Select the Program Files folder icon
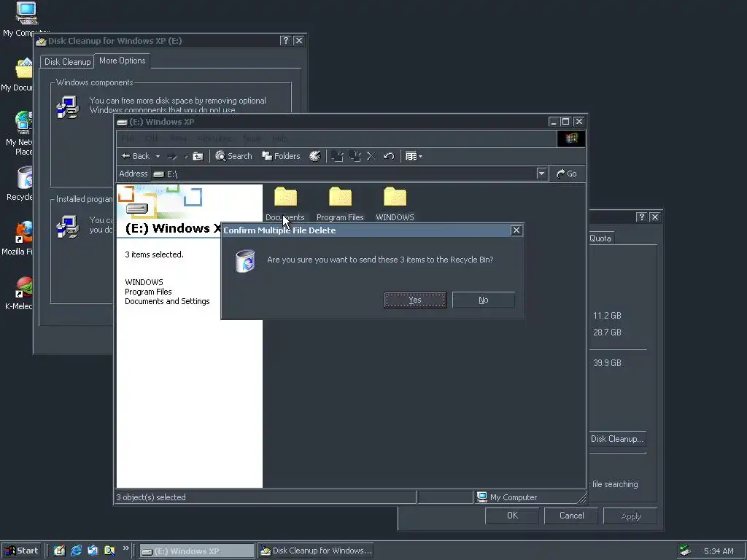747x560 pixels. click(340, 197)
